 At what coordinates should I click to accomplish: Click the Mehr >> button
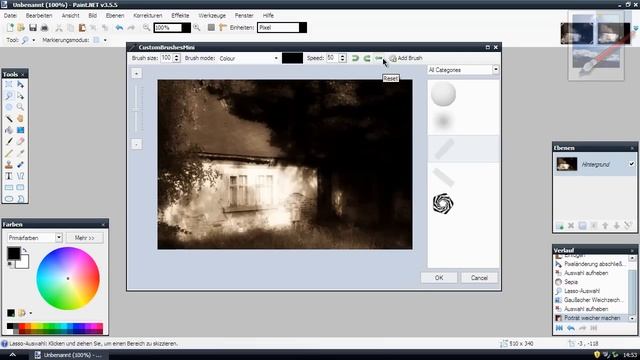point(84,238)
